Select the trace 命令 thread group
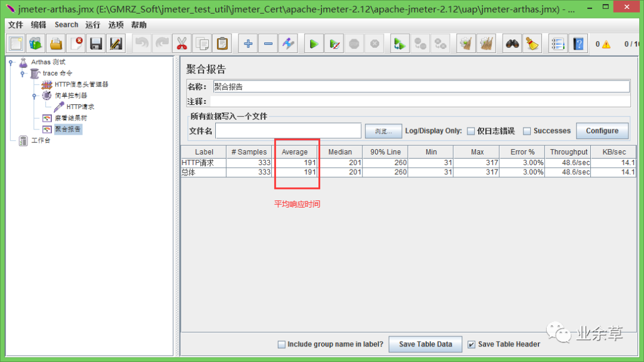The width and height of the screenshot is (644, 362). [57, 73]
